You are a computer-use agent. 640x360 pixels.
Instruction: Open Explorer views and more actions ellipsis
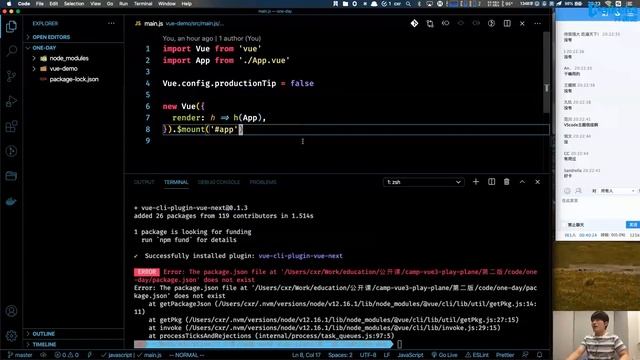[111, 24]
